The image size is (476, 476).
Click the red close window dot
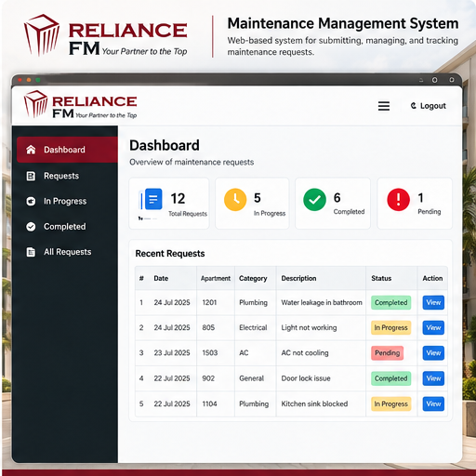(x=20, y=80)
